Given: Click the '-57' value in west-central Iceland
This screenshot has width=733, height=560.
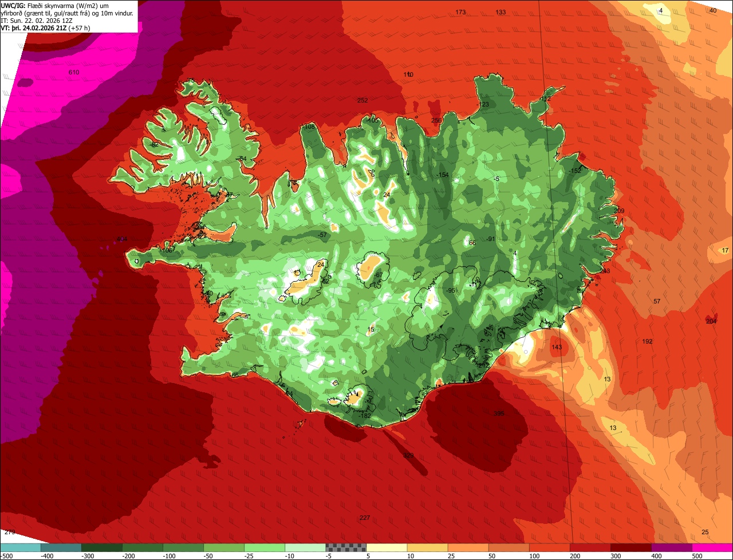Looking at the screenshot, I should pos(322,235).
